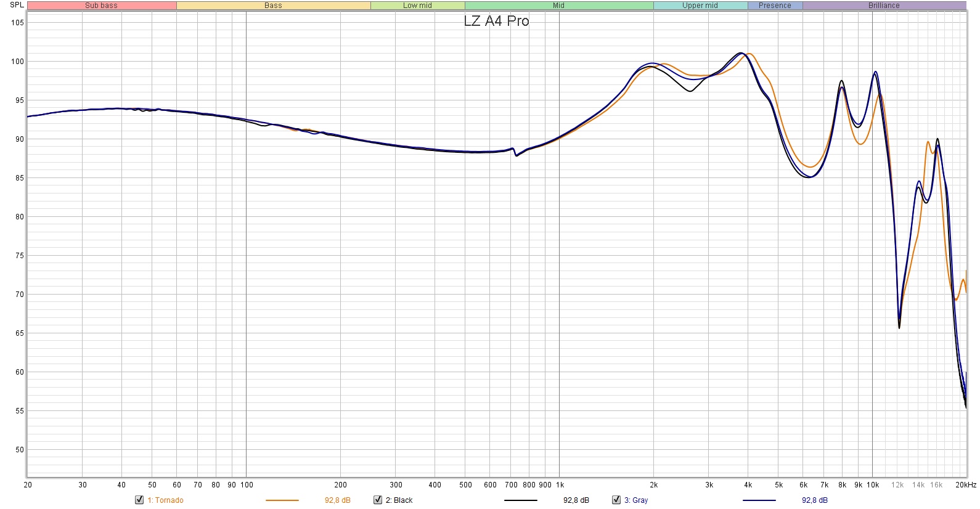Click the Low mid band header

click(417, 6)
